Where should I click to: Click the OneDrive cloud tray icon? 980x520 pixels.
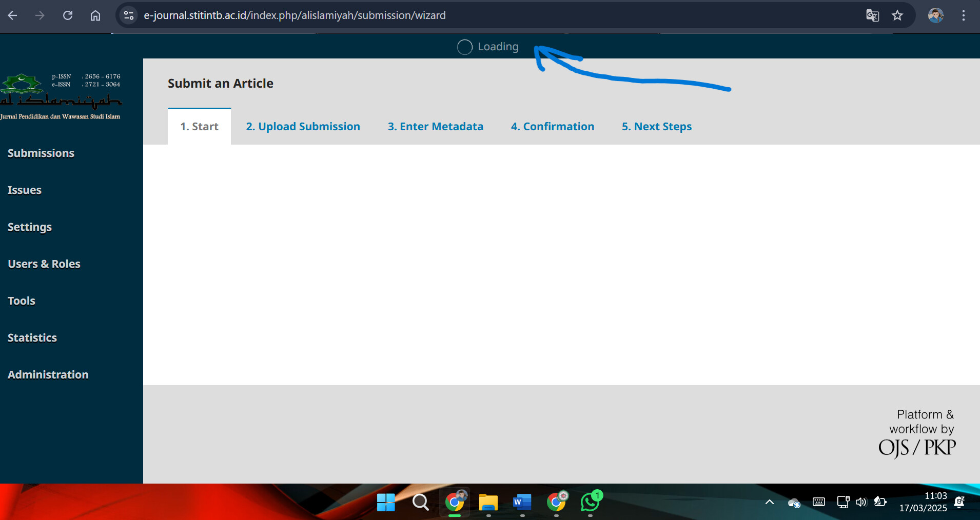[794, 503]
